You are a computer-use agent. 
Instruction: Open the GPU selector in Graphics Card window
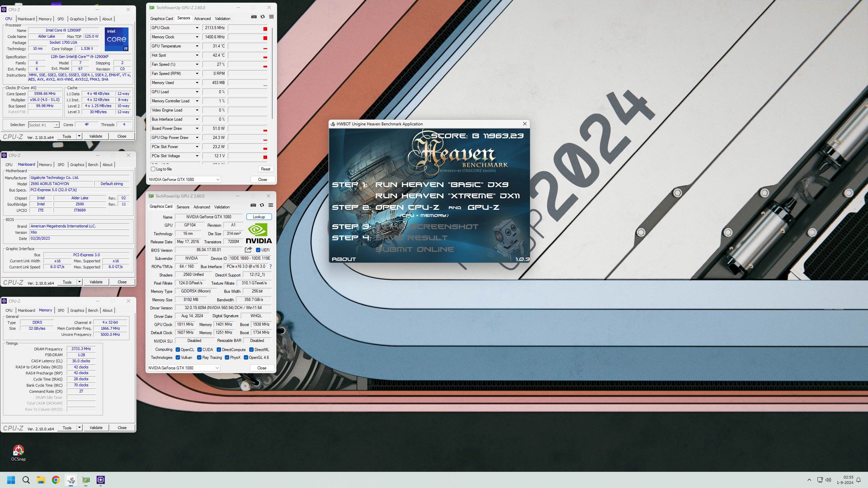click(183, 368)
